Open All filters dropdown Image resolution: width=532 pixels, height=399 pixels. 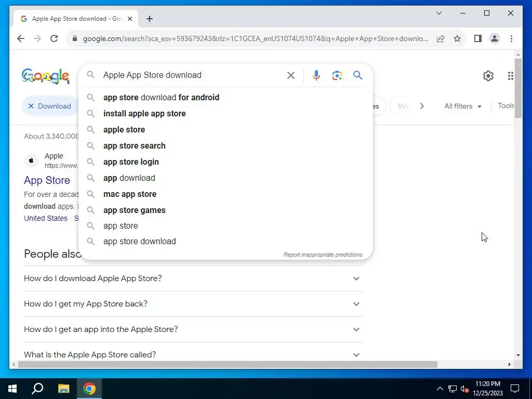tap(463, 106)
